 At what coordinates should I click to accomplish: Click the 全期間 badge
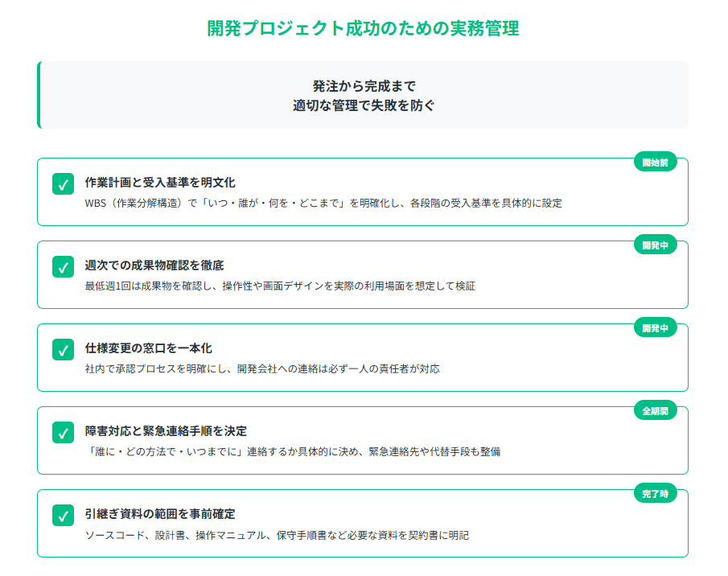click(655, 411)
